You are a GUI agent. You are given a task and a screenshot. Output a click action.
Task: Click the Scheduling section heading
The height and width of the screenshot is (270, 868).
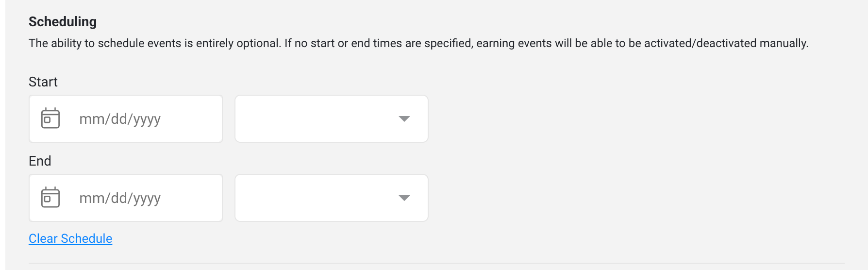point(63,21)
